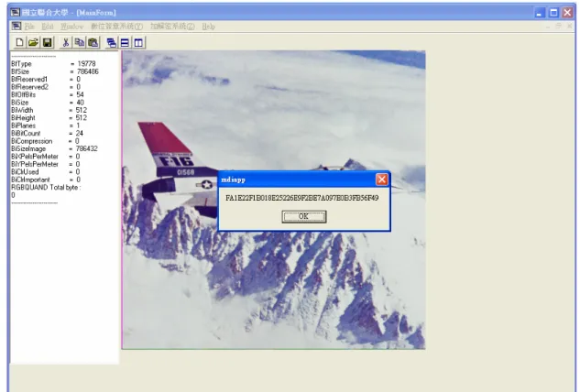Screen dimensions: 580x392
Task: Open the Edit menu
Action: tap(48, 27)
